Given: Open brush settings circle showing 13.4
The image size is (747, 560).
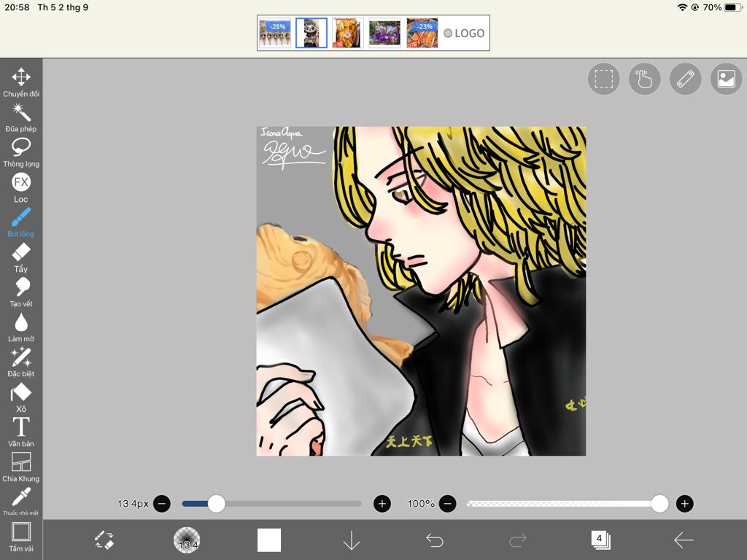Looking at the screenshot, I should coord(187,540).
